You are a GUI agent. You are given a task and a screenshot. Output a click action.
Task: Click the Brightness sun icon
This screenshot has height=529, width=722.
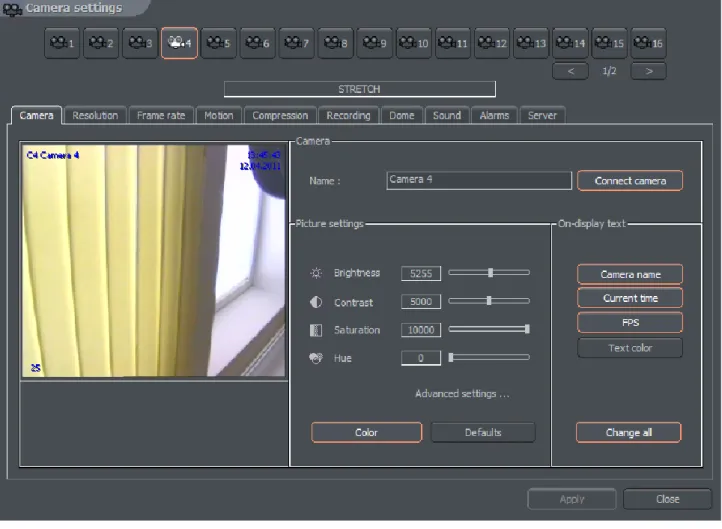(x=316, y=273)
